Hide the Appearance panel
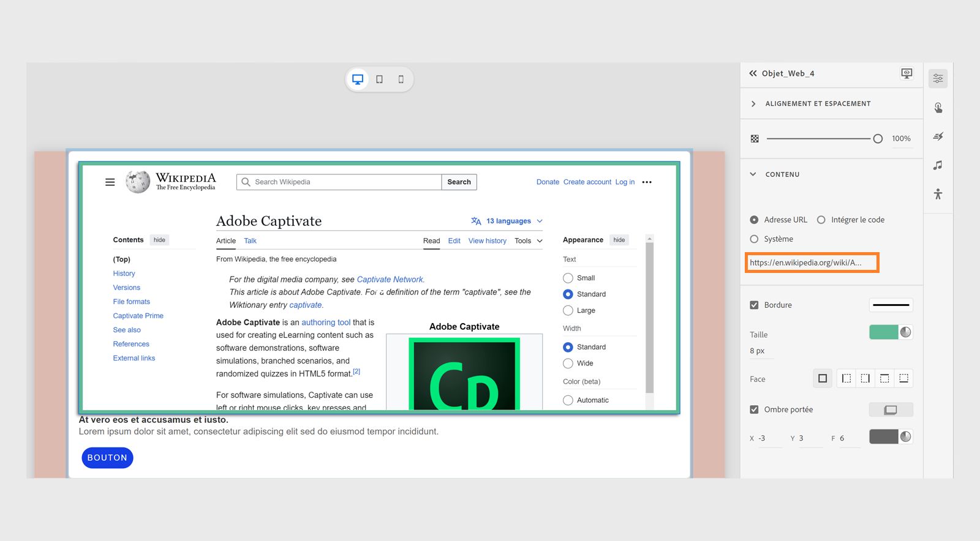The width and height of the screenshot is (980, 541). [x=619, y=240]
